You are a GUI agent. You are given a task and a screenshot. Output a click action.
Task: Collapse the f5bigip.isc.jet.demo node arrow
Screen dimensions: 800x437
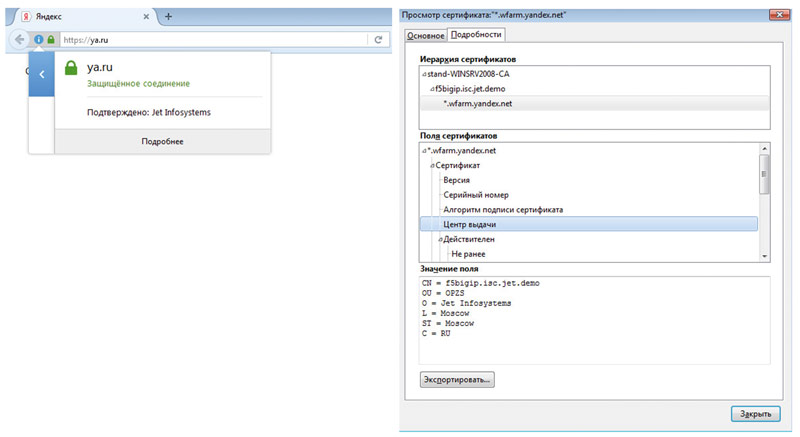coord(432,89)
